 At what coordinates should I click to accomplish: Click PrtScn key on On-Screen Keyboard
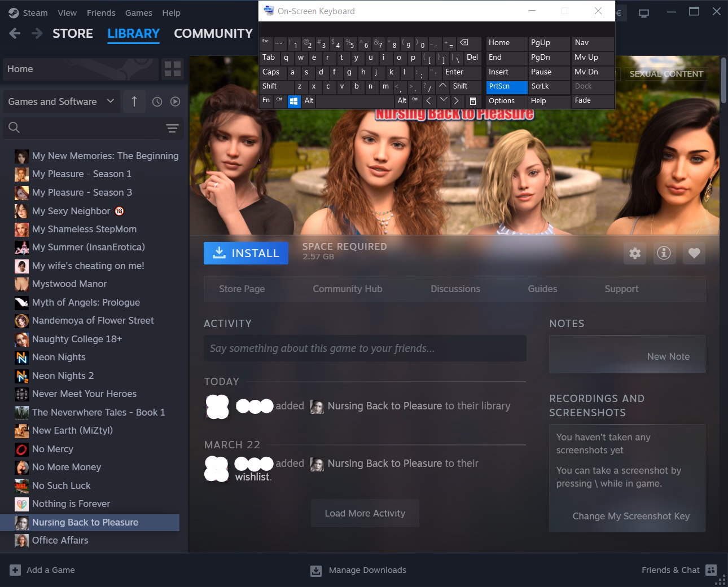[507, 87]
